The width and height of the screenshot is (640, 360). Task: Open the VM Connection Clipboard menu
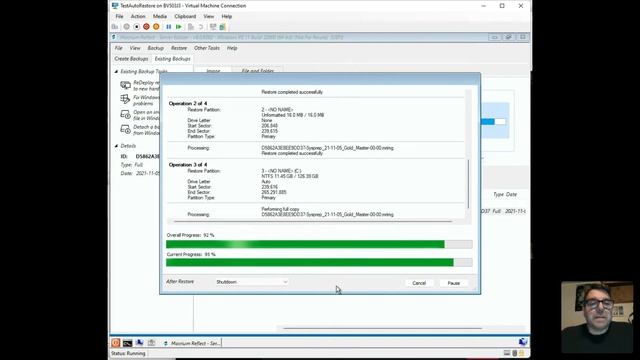tap(185, 16)
